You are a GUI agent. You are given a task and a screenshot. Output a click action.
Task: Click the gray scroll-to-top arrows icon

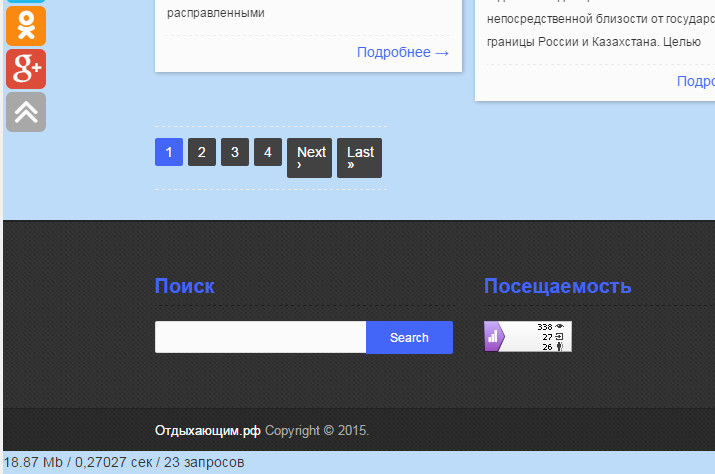(26, 112)
